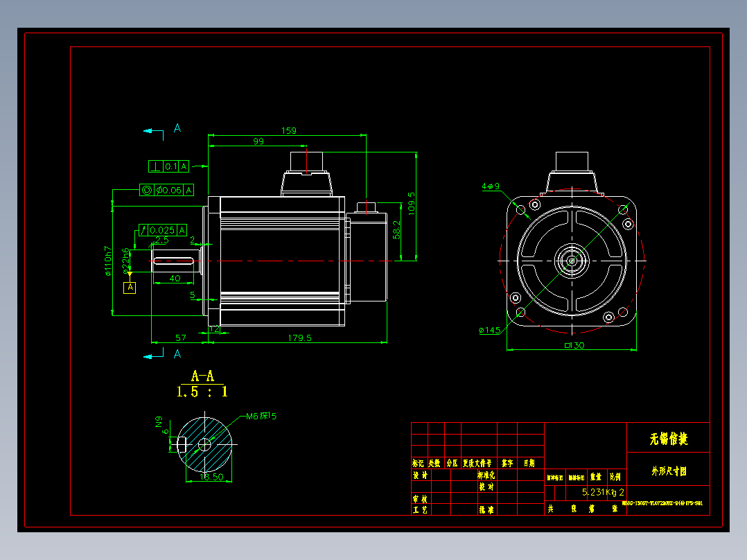Click the 签字 header cell
Viewport: 747px width, 560px height.
click(507, 463)
